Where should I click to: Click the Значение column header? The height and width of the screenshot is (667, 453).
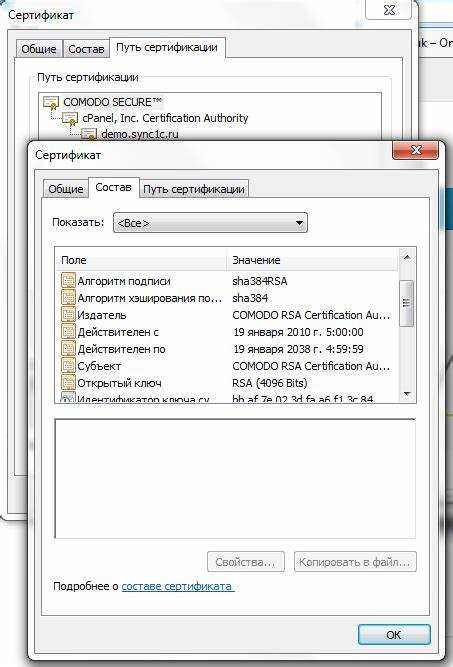[x=313, y=260]
